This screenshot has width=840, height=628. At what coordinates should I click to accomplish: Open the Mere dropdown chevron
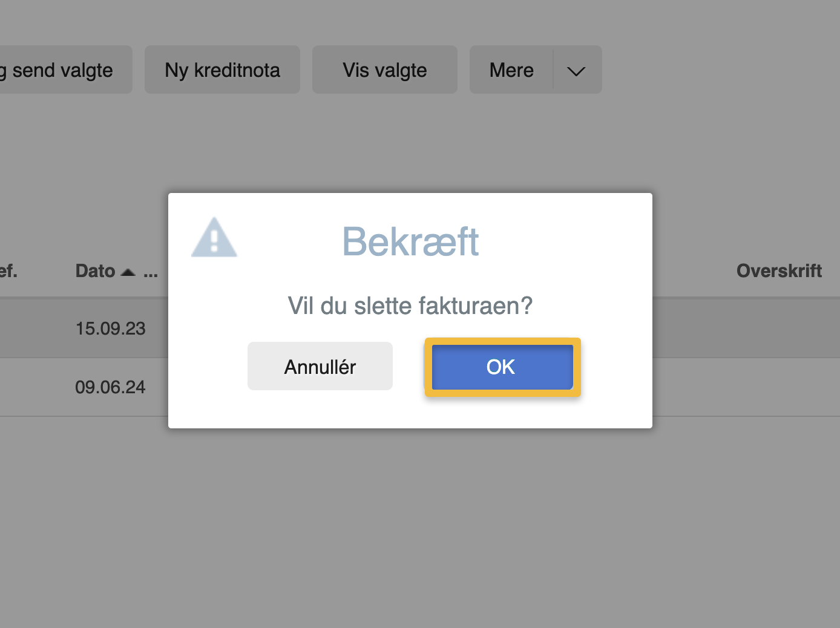(576, 70)
